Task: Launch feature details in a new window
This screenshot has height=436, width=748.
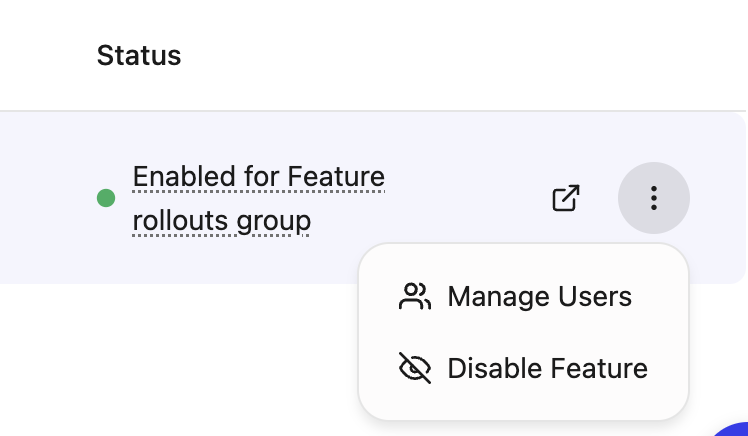Action: click(566, 198)
